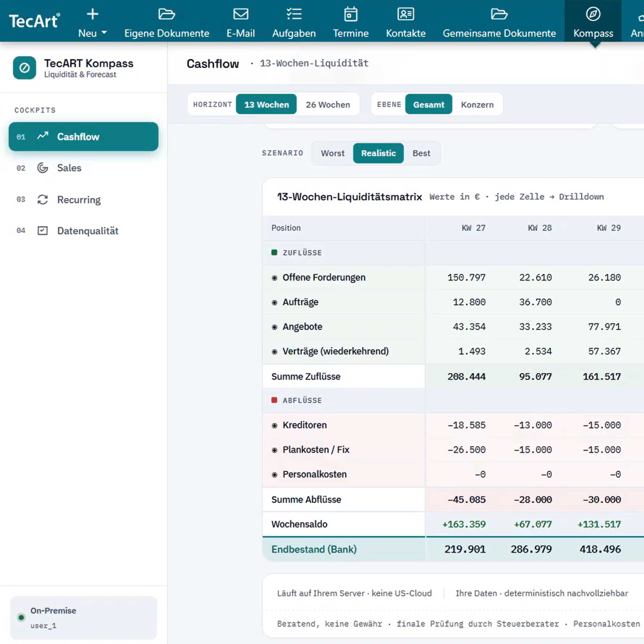Screen dimensions: 644x644
Task: Open the E-Mail envelope icon
Action: pos(241,14)
